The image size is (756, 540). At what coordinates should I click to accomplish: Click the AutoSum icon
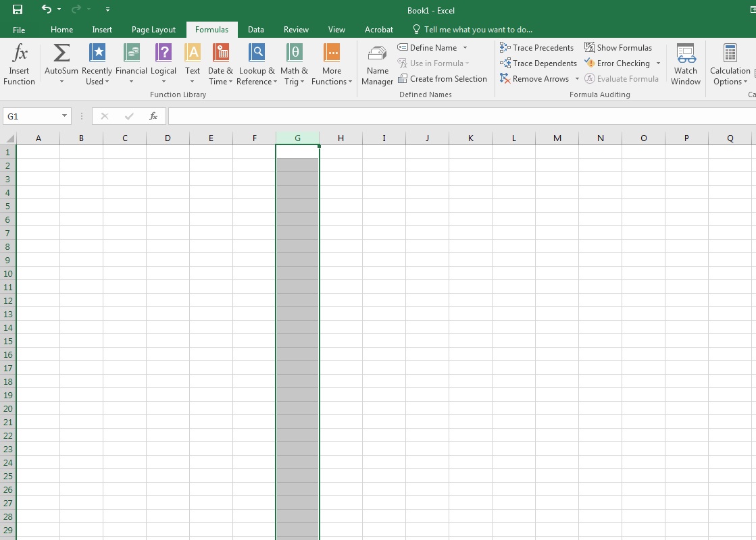click(61, 59)
